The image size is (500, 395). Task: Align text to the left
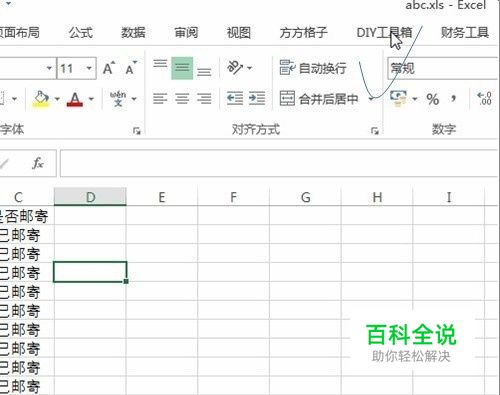click(x=160, y=99)
